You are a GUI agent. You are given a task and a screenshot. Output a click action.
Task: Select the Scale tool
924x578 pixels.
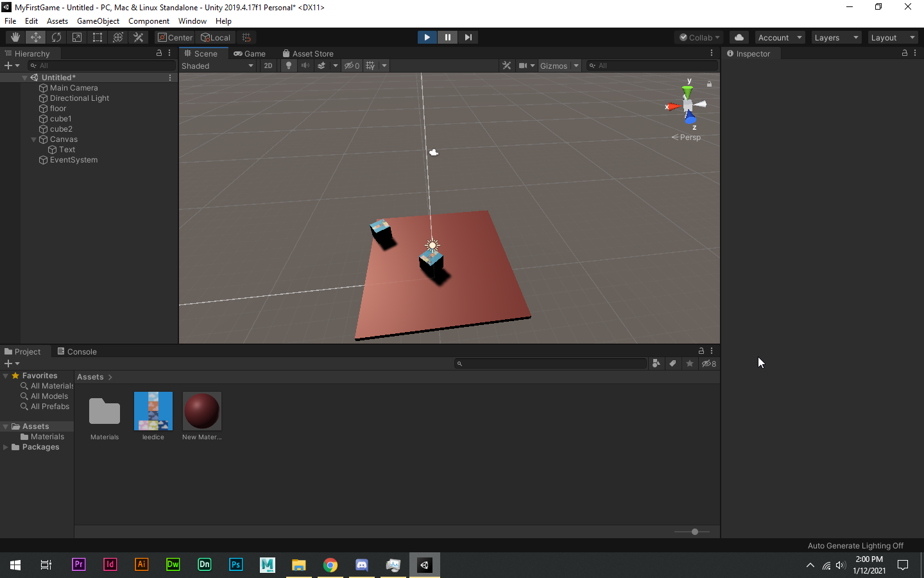tap(77, 37)
